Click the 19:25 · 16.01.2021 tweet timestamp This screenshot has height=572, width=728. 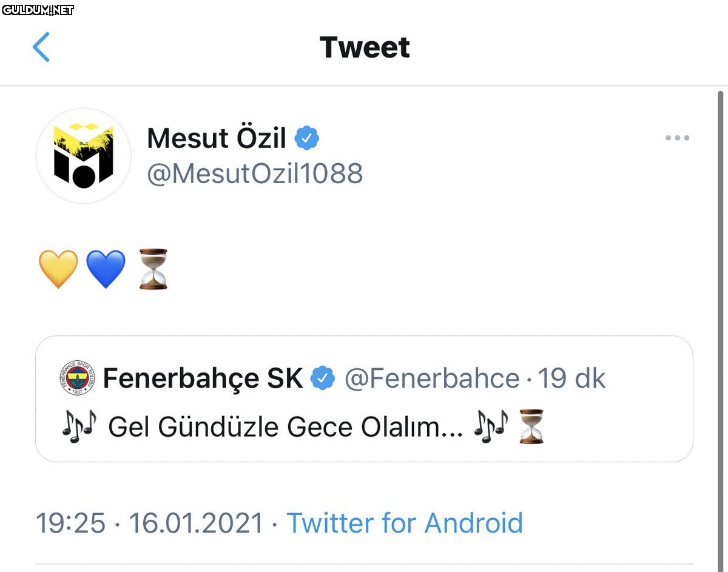[149, 523]
